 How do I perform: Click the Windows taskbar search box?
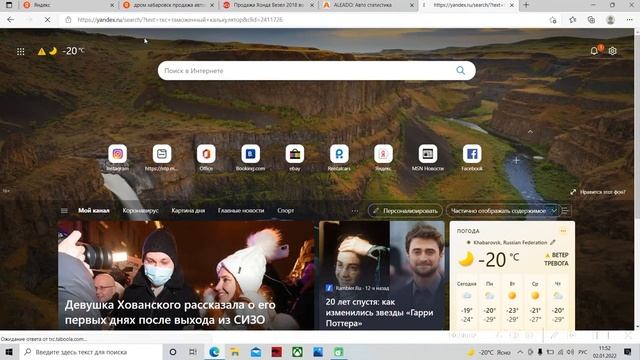[x=91, y=352]
